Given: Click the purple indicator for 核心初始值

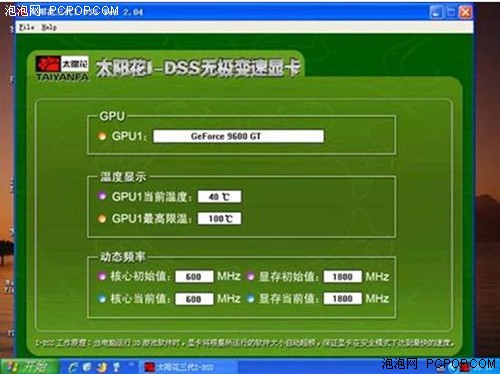Looking at the screenshot, I should coord(102,276).
